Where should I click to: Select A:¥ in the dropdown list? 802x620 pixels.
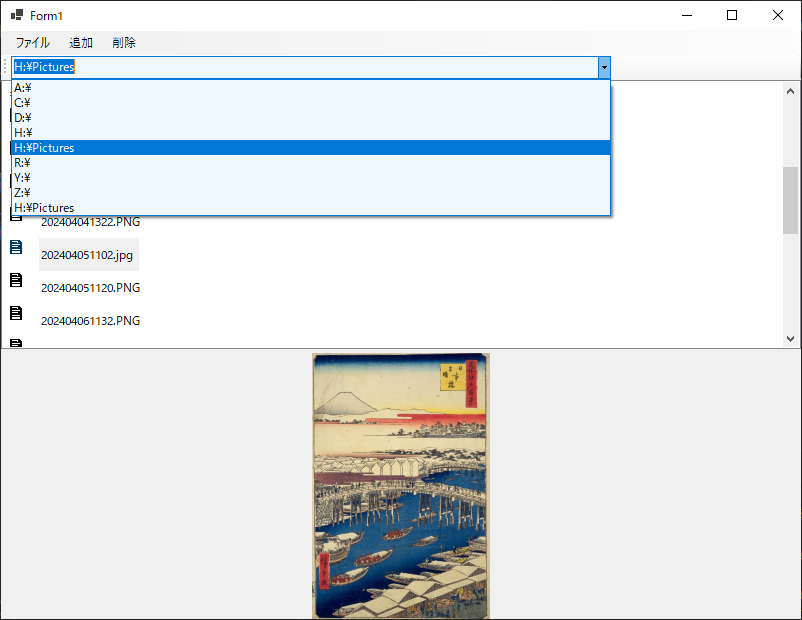coord(311,88)
